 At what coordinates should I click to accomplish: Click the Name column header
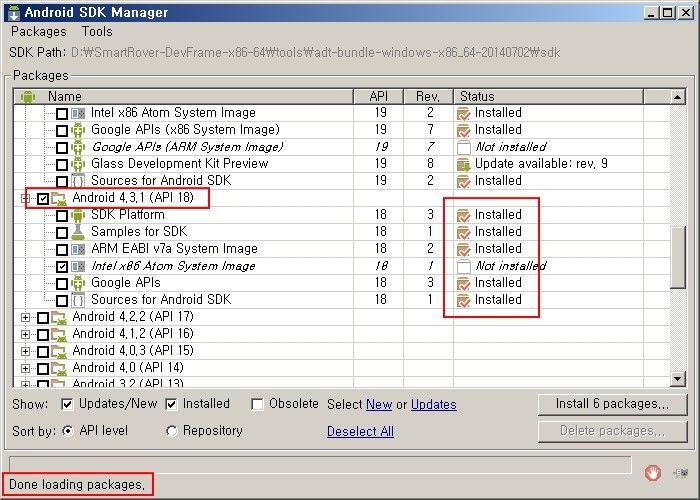(x=183, y=96)
